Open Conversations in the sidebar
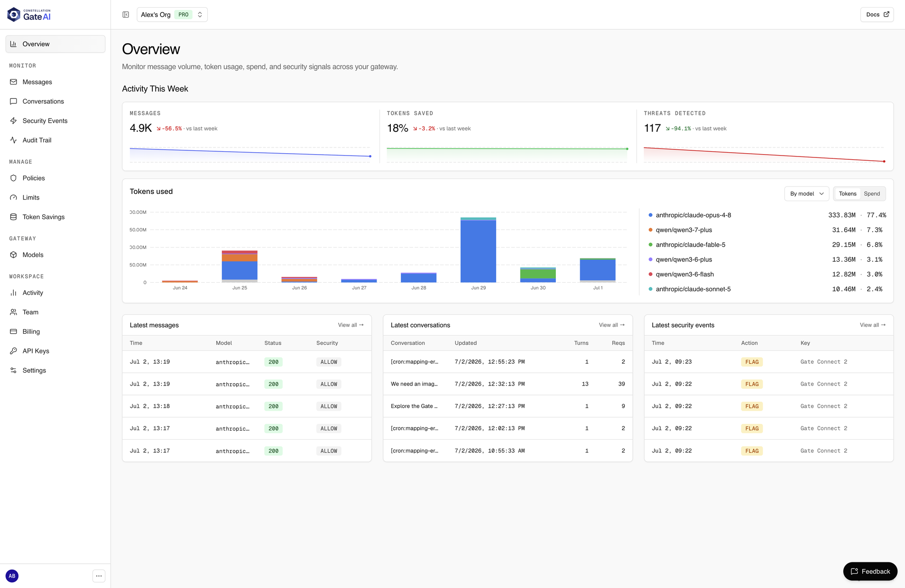 click(x=55, y=101)
